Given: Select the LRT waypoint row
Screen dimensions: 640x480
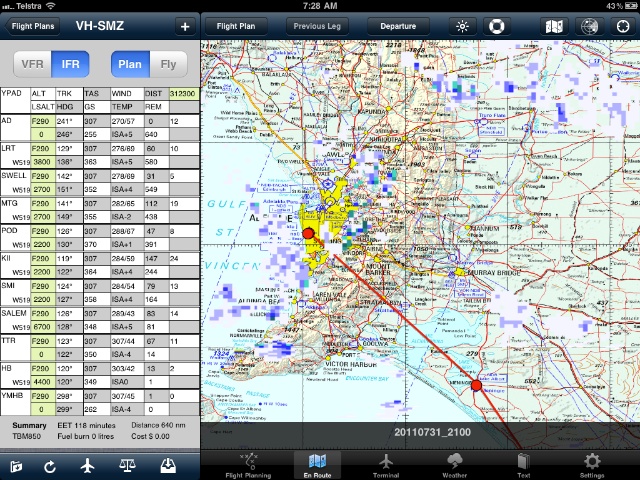Looking at the screenshot, I should [100, 155].
